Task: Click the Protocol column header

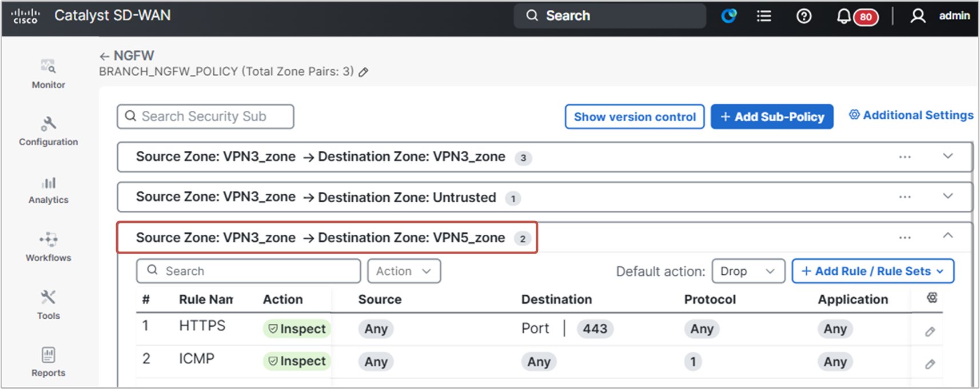Action: pyautogui.click(x=710, y=299)
